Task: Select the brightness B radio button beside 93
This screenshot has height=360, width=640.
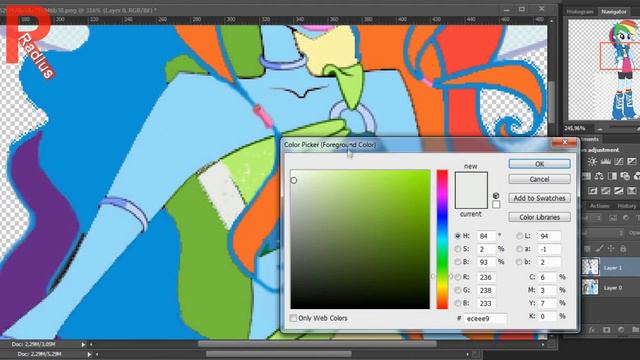Action: click(x=458, y=262)
